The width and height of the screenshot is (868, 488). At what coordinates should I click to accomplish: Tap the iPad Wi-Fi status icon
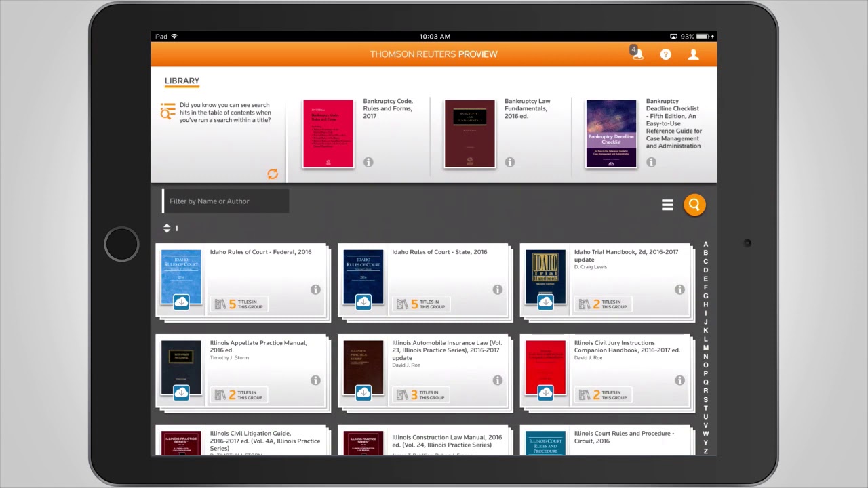(x=174, y=37)
